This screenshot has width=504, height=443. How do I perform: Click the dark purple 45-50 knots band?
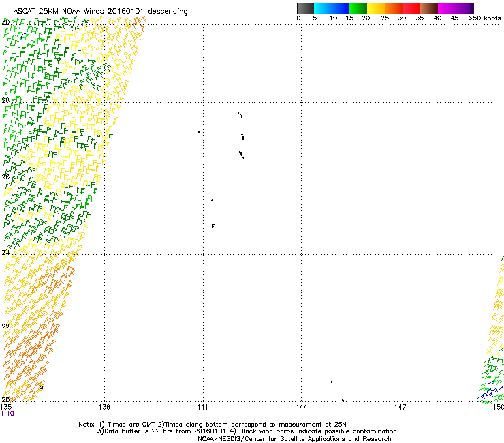click(x=464, y=8)
